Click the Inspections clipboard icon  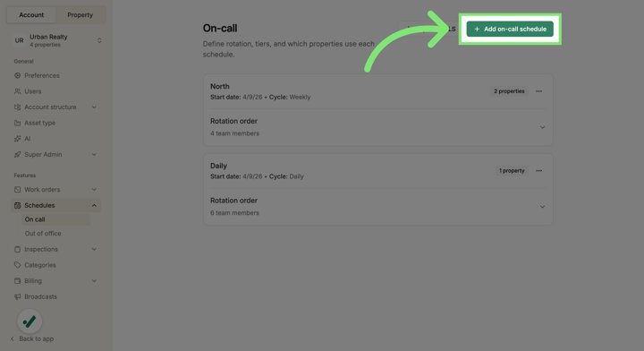tap(17, 249)
